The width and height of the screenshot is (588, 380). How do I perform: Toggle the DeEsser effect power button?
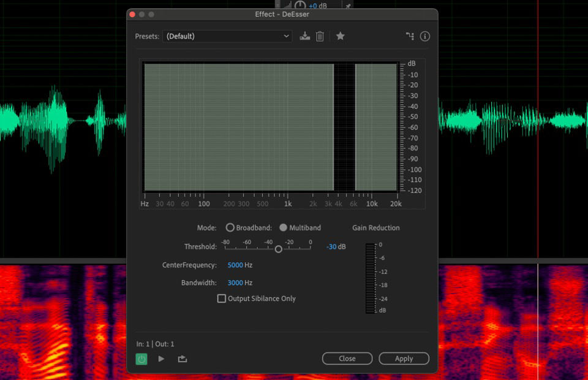coord(141,359)
